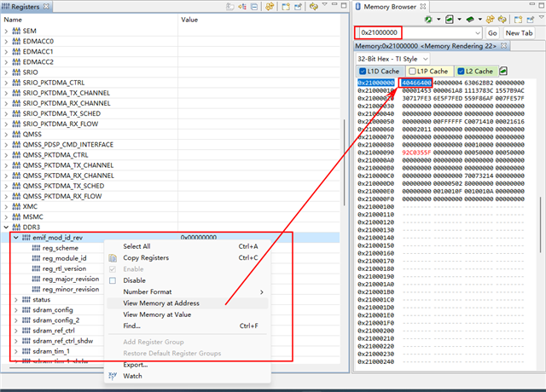Click the Go button
Viewport: 546px width, 392px height.
point(492,33)
